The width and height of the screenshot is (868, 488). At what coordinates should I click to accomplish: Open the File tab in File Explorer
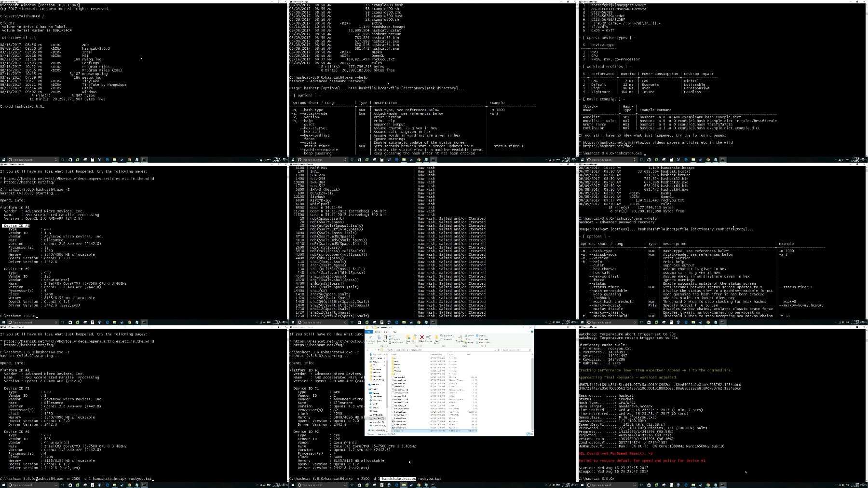(369, 332)
